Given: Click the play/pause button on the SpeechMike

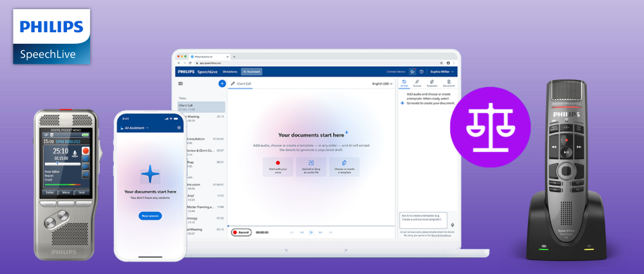Looking at the screenshot, I should [566, 153].
